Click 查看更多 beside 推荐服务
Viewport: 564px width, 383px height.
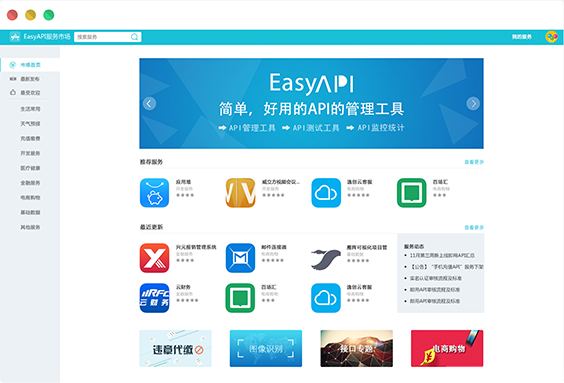pos(474,162)
